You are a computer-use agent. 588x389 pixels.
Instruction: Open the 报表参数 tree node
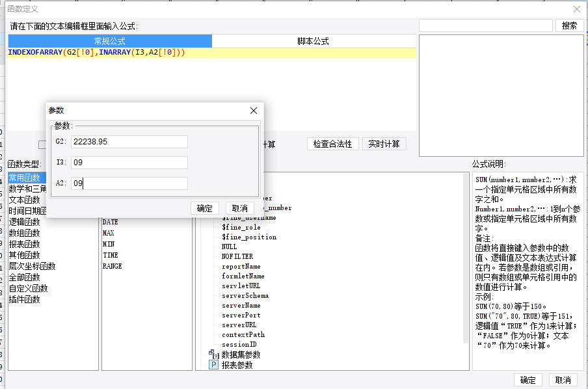pos(237,365)
